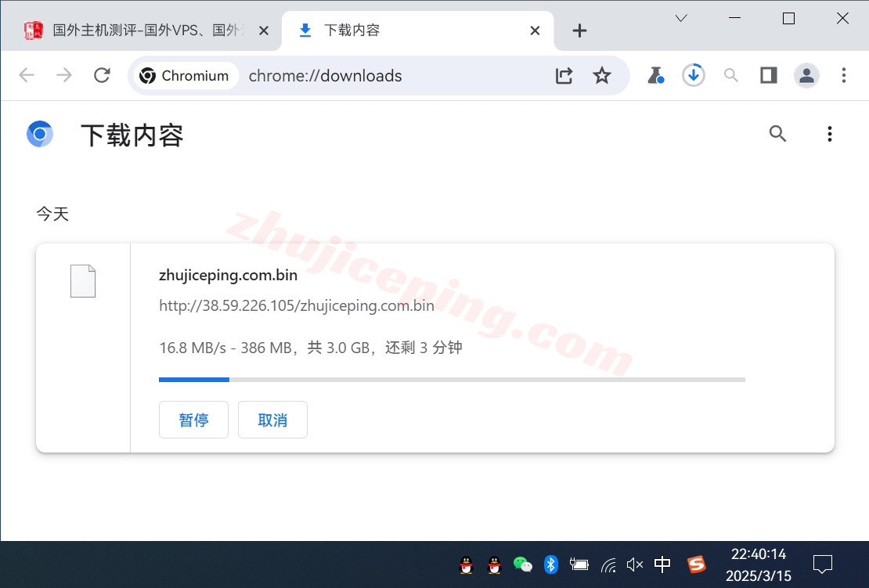
Task: Open the Sogou input method tray icon
Action: [696, 565]
